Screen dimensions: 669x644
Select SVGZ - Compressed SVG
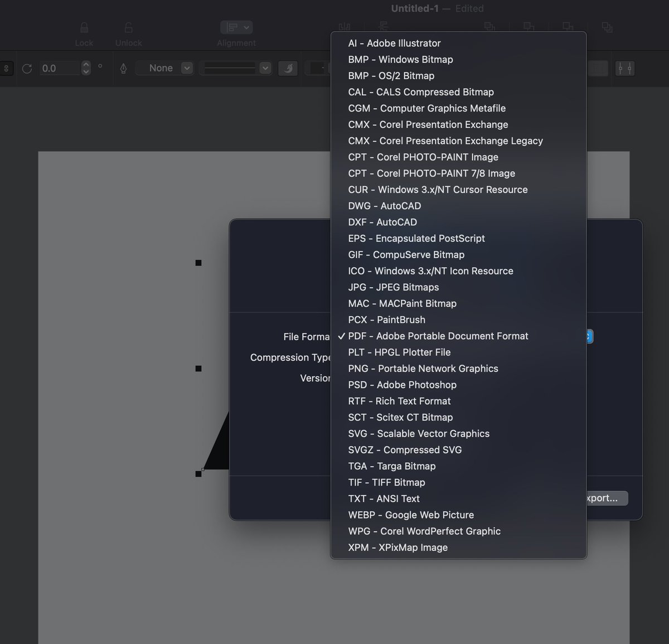coord(458,449)
